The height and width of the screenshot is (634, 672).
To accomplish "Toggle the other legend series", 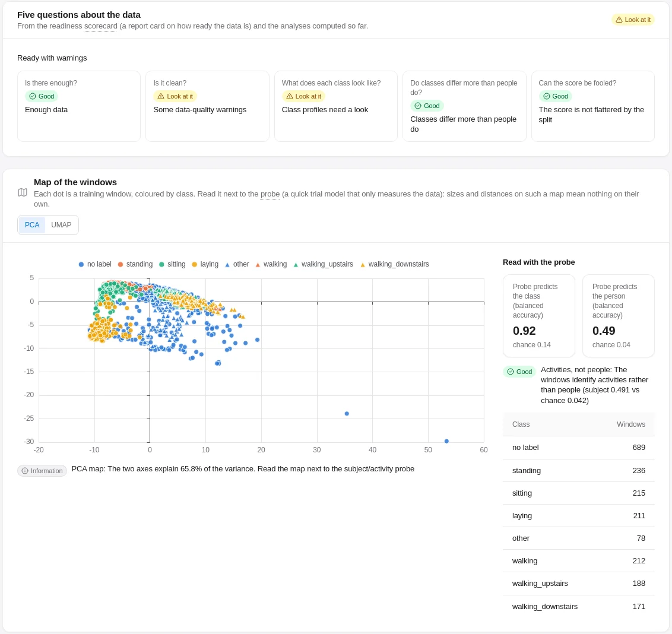I will [237, 264].
